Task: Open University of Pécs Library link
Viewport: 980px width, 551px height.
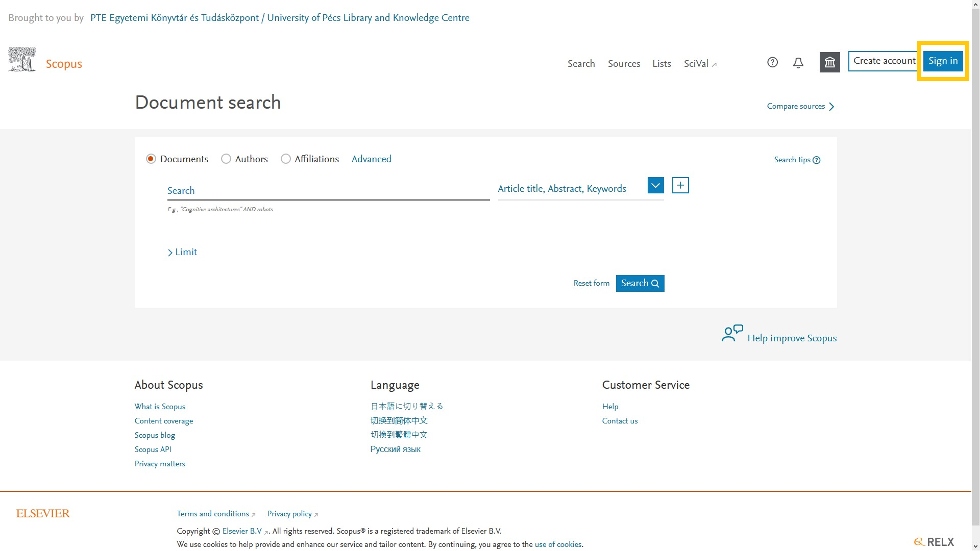Action: 280,18
